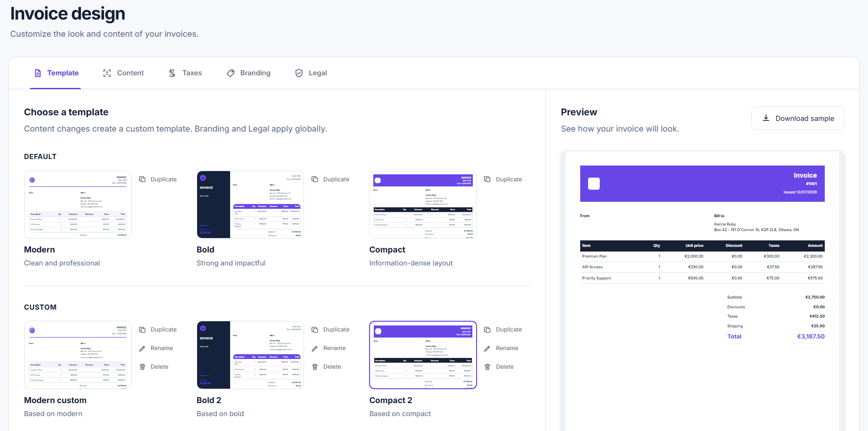The height and width of the screenshot is (431, 868).
Task: Duplicate the Bold 2 template
Action: coord(331,330)
